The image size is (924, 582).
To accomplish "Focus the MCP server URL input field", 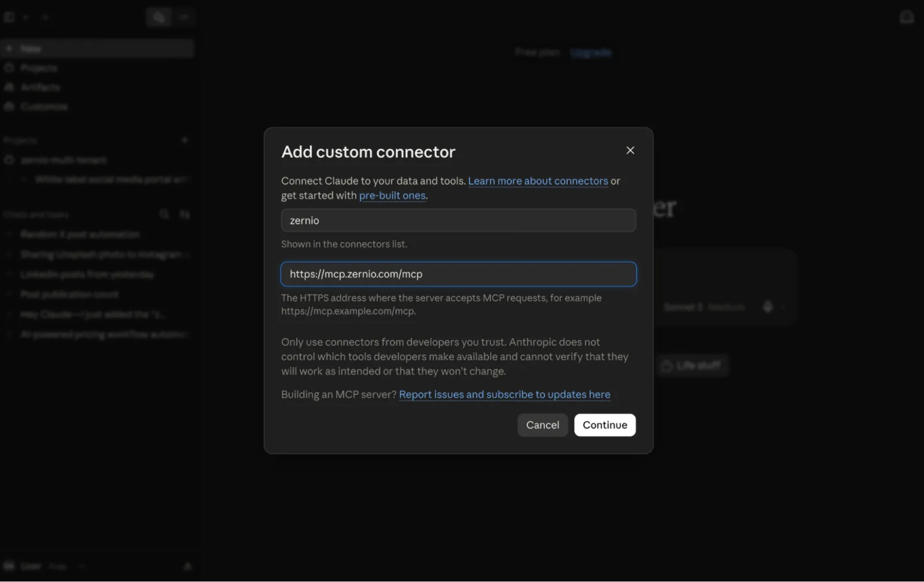I will (x=459, y=274).
